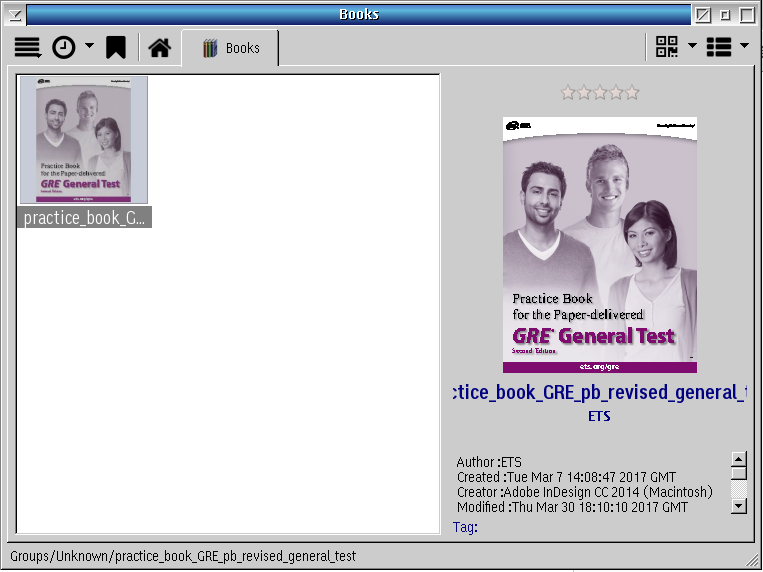Click the window resize grip corner

(751, 559)
